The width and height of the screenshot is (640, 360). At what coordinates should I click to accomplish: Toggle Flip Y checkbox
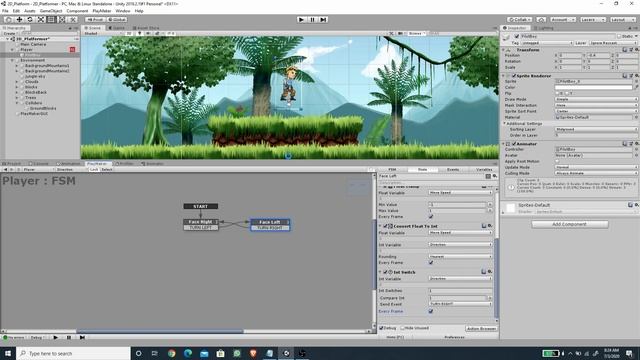tap(567, 93)
